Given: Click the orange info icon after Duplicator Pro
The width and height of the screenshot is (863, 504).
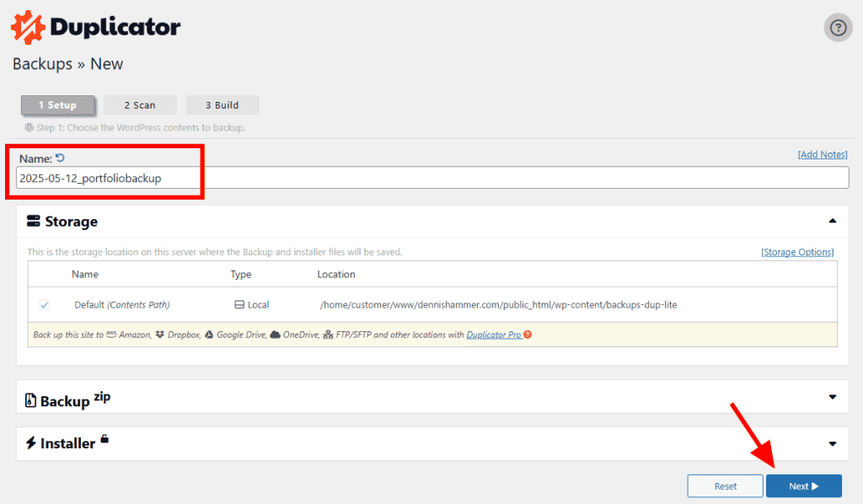Looking at the screenshot, I should [528, 335].
